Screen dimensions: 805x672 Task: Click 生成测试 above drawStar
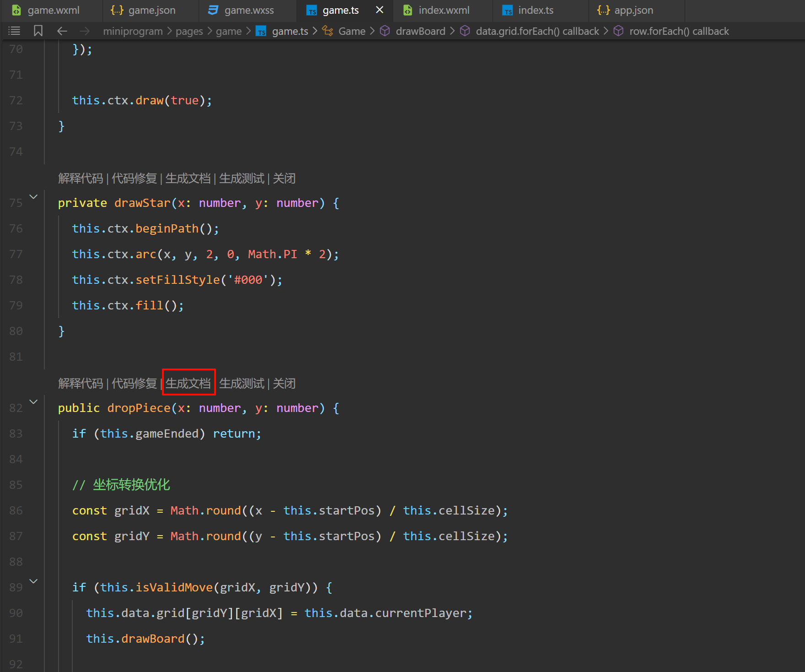click(x=242, y=179)
